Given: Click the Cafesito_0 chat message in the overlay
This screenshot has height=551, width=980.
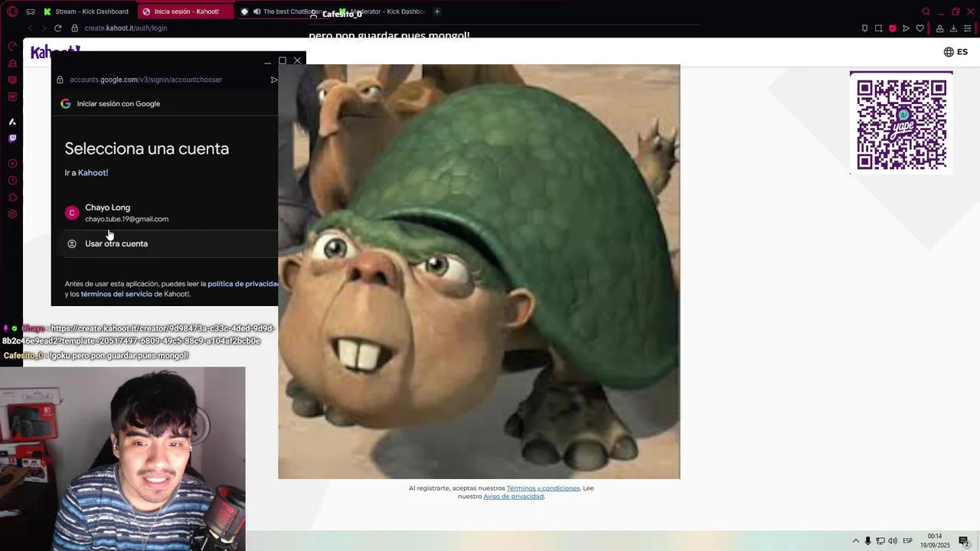Looking at the screenshot, I should (96, 356).
